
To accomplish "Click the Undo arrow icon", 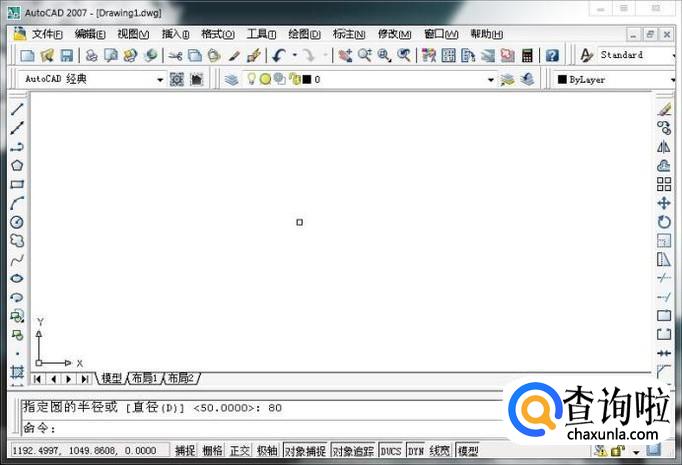I will point(279,55).
